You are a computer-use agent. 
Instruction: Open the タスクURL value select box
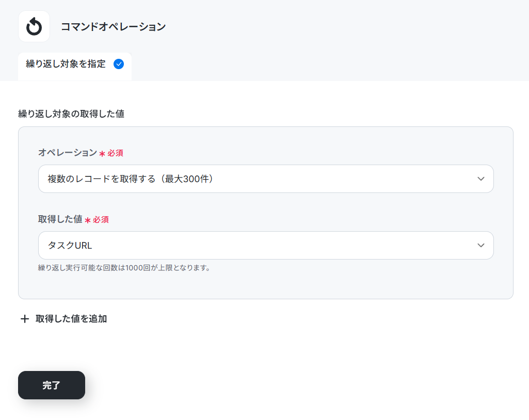(266, 245)
